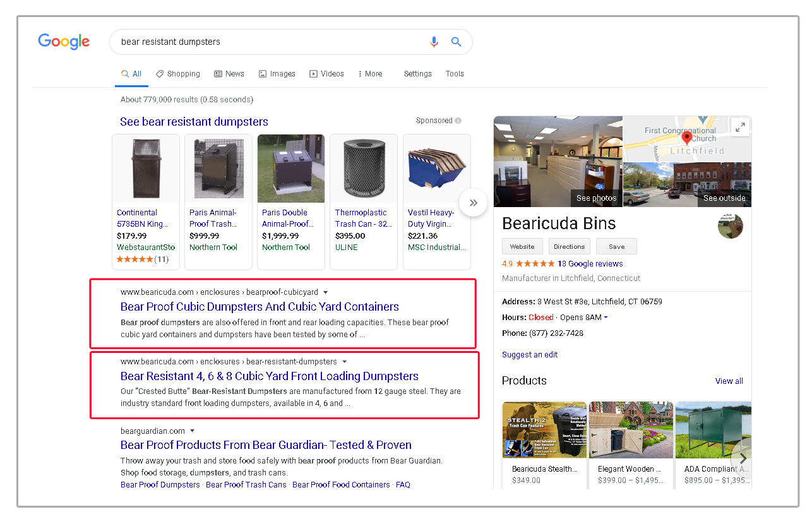Open 'Bear Proof Cubic Dumpsters And Cubic Yard Containers'
Image resolution: width=812 pixels, height=519 pixels.
point(260,307)
